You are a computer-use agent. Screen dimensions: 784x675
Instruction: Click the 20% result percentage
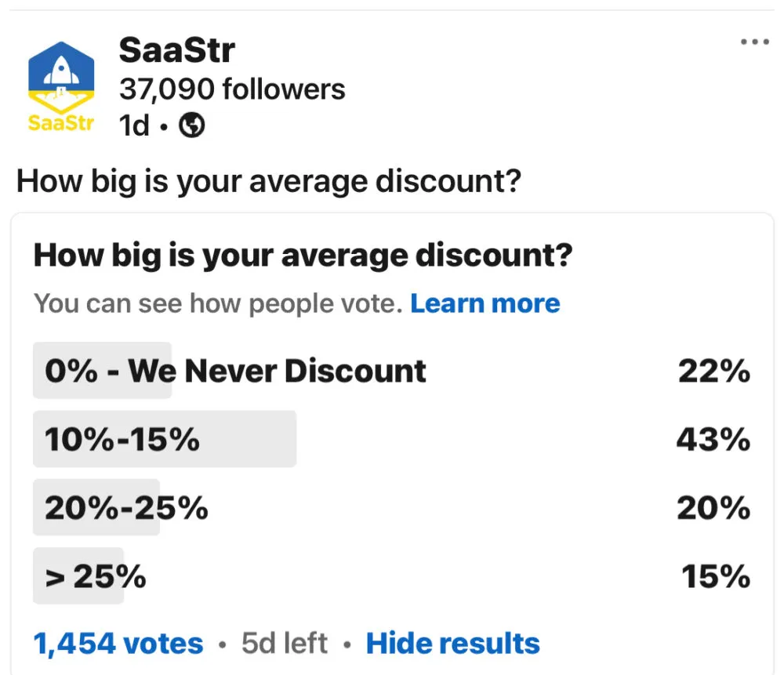pos(713,509)
